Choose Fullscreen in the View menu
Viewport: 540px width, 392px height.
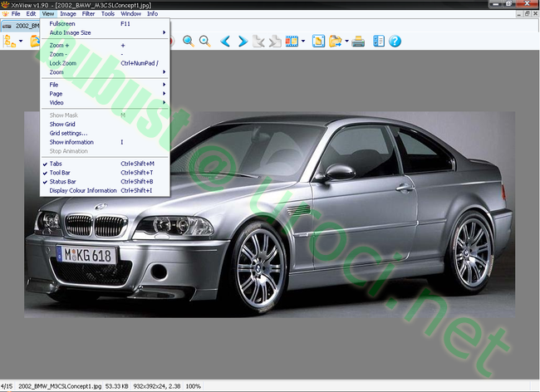(105, 24)
